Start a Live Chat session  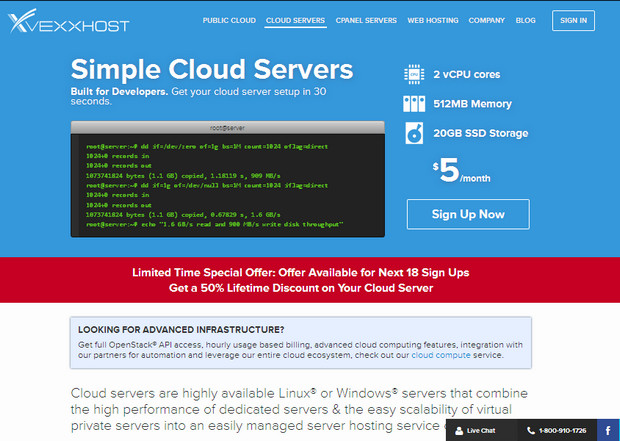[481, 431]
